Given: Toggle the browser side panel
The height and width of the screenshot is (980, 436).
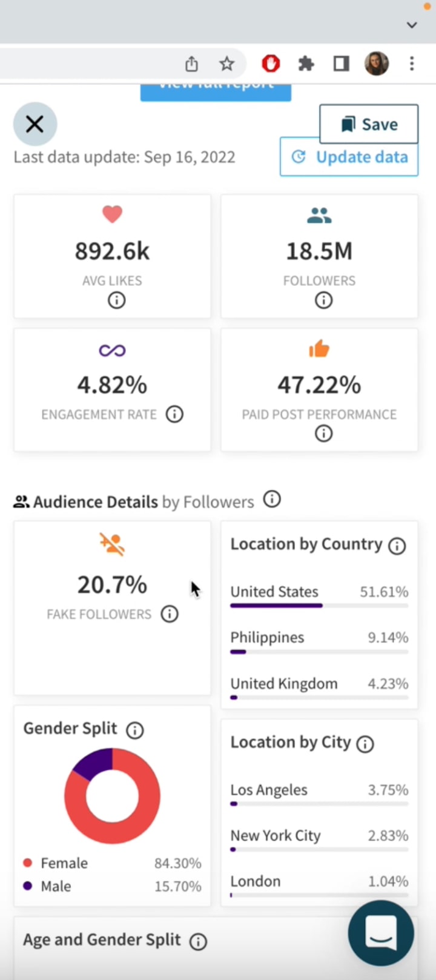Looking at the screenshot, I should (x=341, y=64).
